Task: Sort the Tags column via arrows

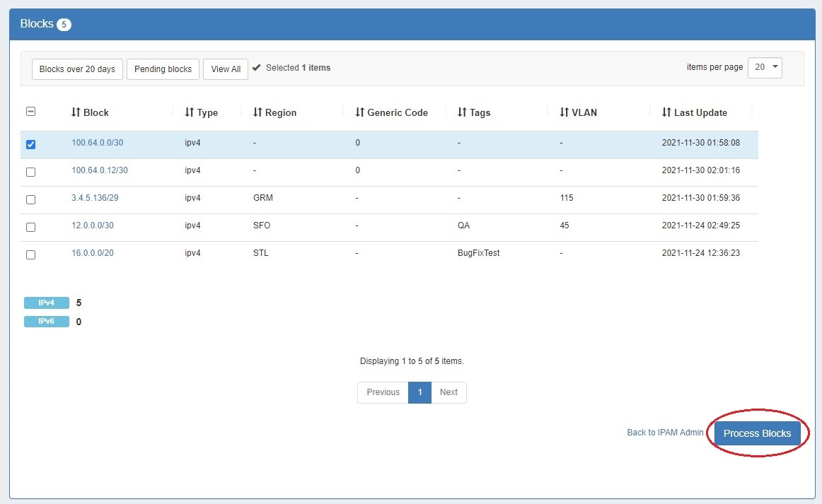Action: (462, 112)
